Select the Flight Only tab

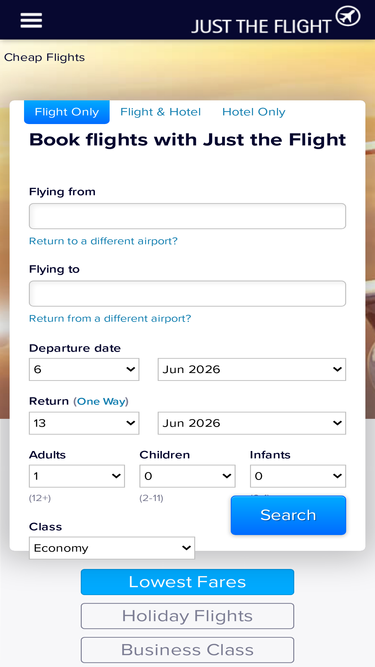[x=67, y=112]
